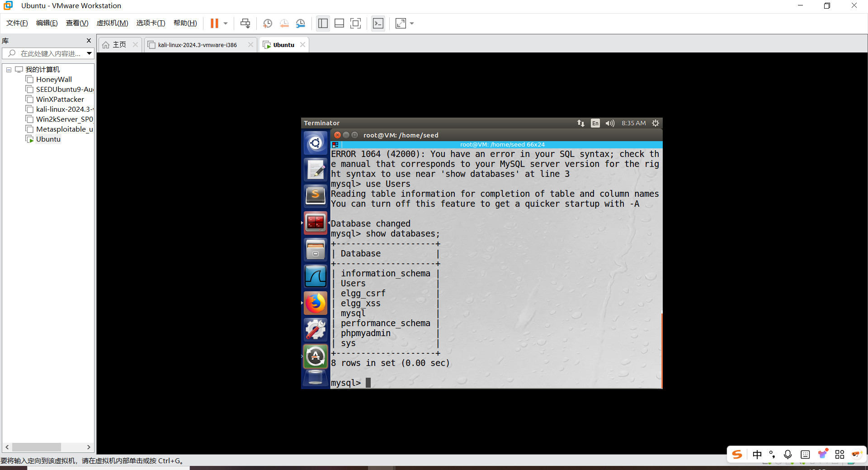The image size is (868, 470).
Task: Click the Terminator terminal grouping icon
Action: pos(335,145)
